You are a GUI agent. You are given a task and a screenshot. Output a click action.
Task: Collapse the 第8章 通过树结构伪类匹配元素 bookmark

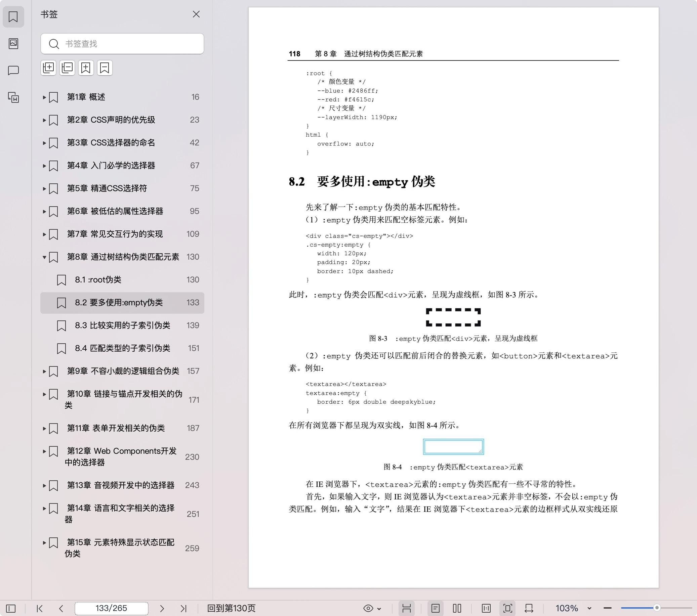[44, 257]
